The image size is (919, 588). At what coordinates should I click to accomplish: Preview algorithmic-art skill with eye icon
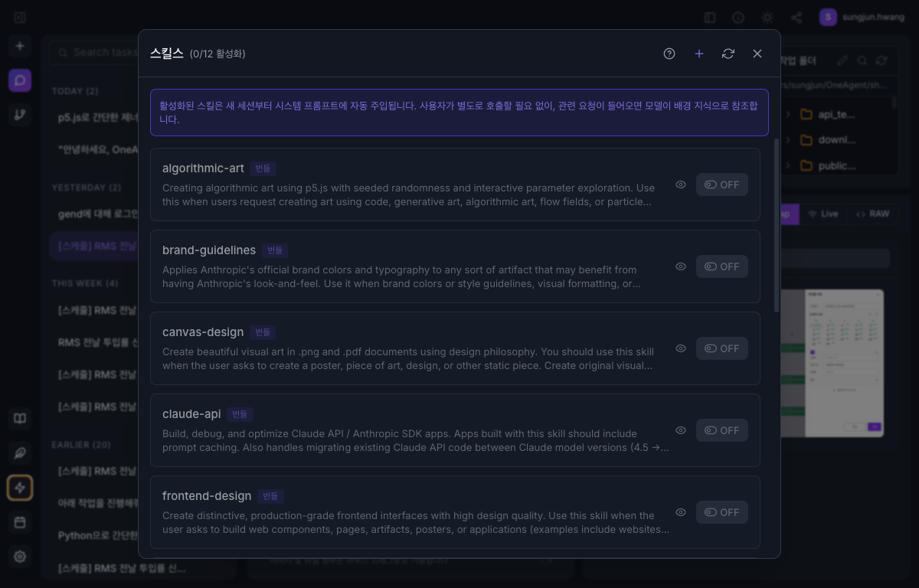pyautogui.click(x=681, y=185)
